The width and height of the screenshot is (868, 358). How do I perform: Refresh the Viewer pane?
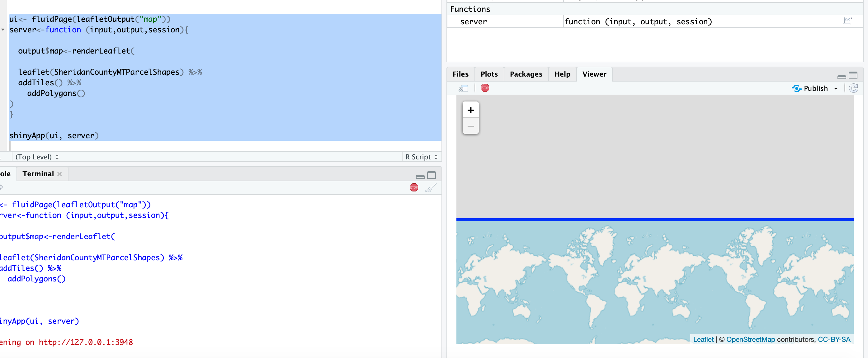click(853, 88)
